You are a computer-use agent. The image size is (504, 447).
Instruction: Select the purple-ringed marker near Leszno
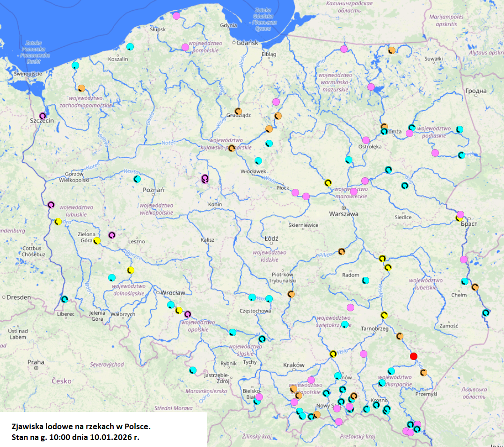point(111,234)
